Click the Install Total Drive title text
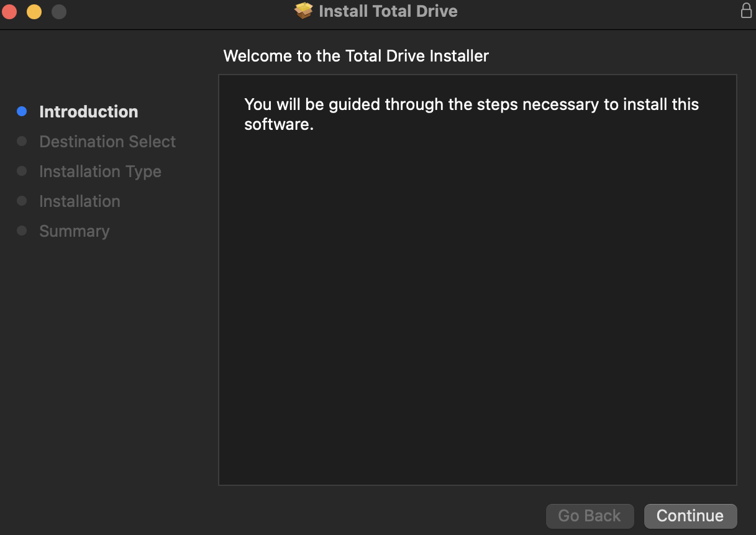 387,11
